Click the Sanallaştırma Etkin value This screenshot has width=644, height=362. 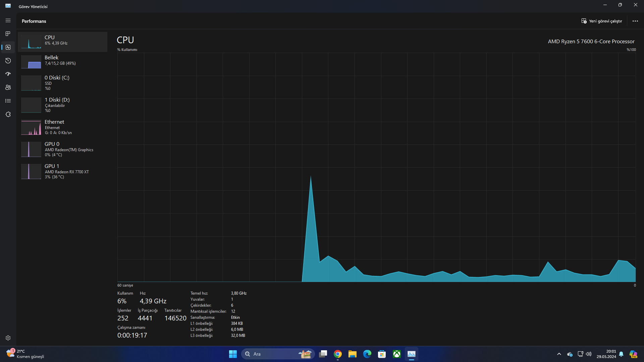pyautogui.click(x=235, y=317)
